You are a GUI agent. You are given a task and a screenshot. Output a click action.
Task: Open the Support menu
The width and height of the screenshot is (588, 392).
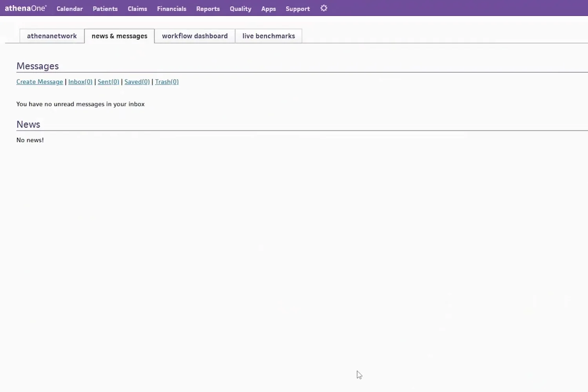pos(298,9)
